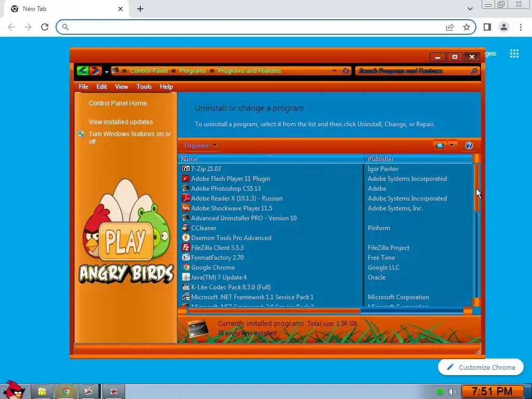Click the Daemon Tools Pro Advanced icon
This screenshot has height=399, width=532.
coord(185,237)
